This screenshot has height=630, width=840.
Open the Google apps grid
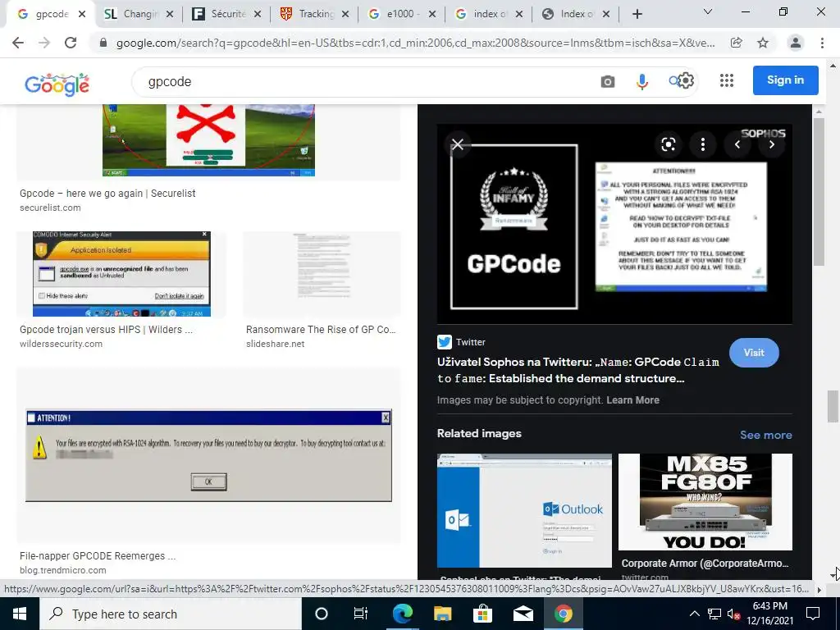(x=727, y=80)
